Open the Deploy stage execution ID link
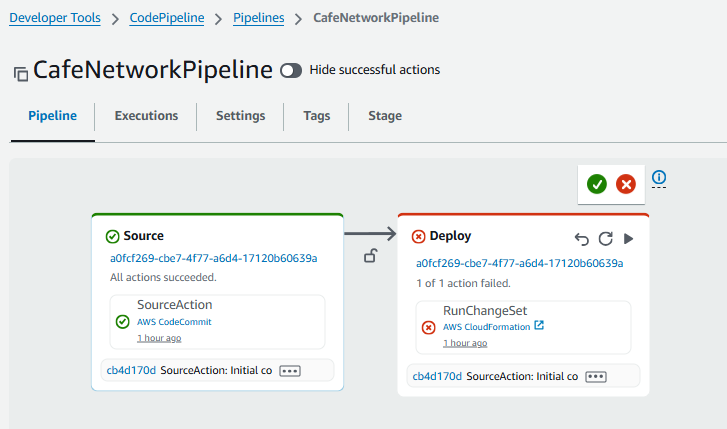Viewport: 727px width, 429px height. (x=519, y=263)
